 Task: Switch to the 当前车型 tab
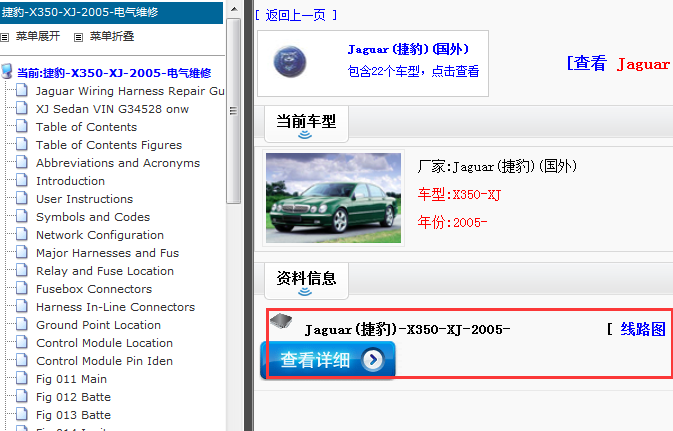click(x=306, y=124)
